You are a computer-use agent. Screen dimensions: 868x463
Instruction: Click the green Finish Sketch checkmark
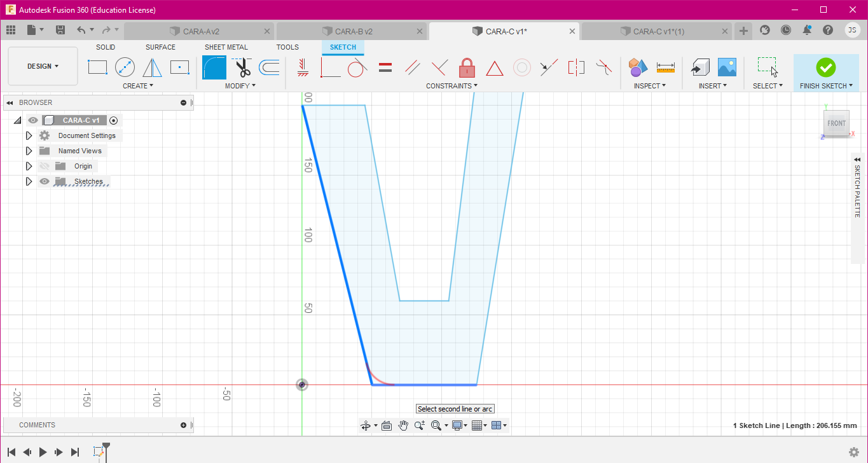pyautogui.click(x=825, y=67)
